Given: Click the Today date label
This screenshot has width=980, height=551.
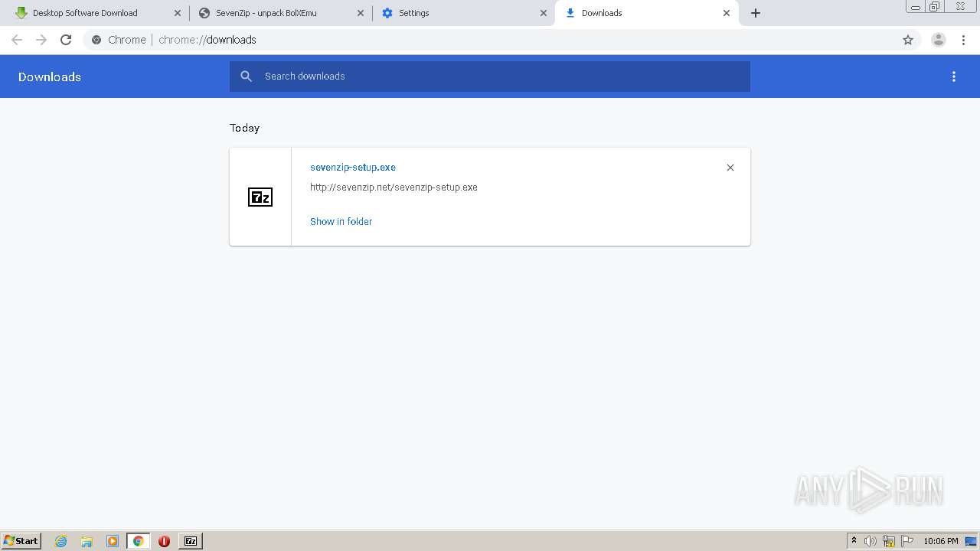Looking at the screenshot, I should point(245,128).
